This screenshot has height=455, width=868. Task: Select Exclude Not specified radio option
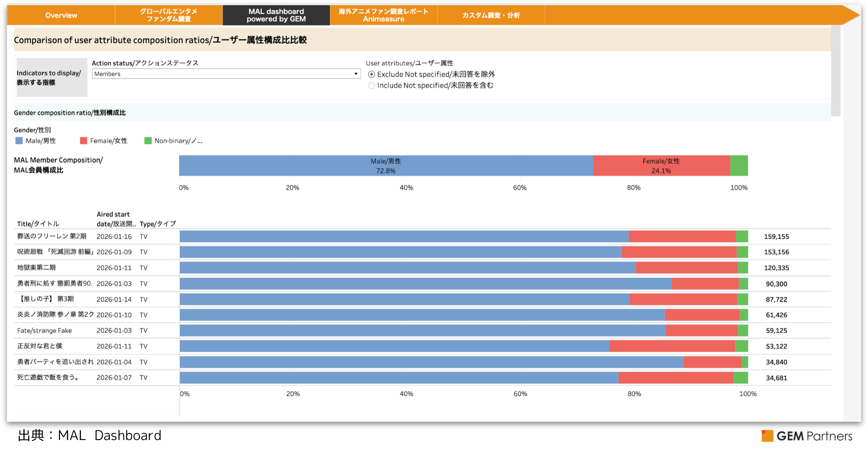(x=371, y=74)
